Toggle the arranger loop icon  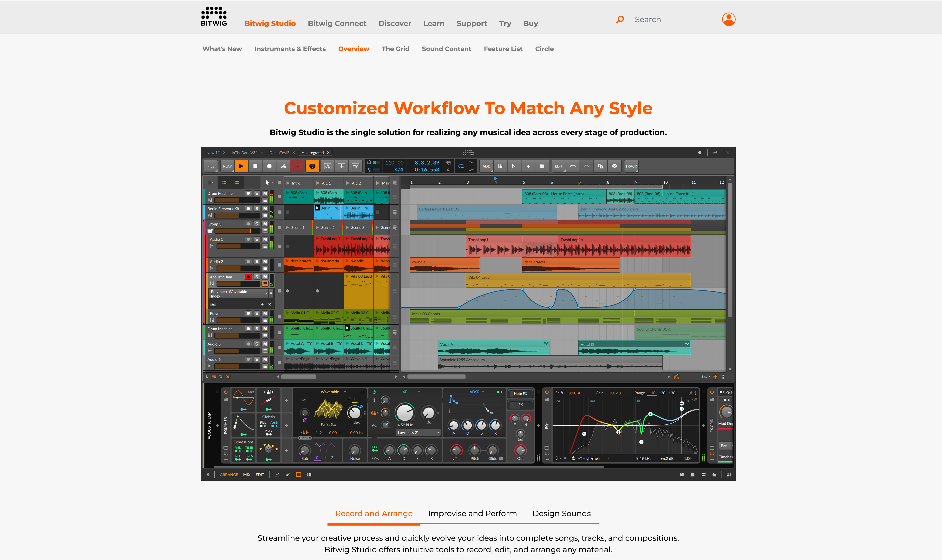pyautogui.click(x=461, y=166)
